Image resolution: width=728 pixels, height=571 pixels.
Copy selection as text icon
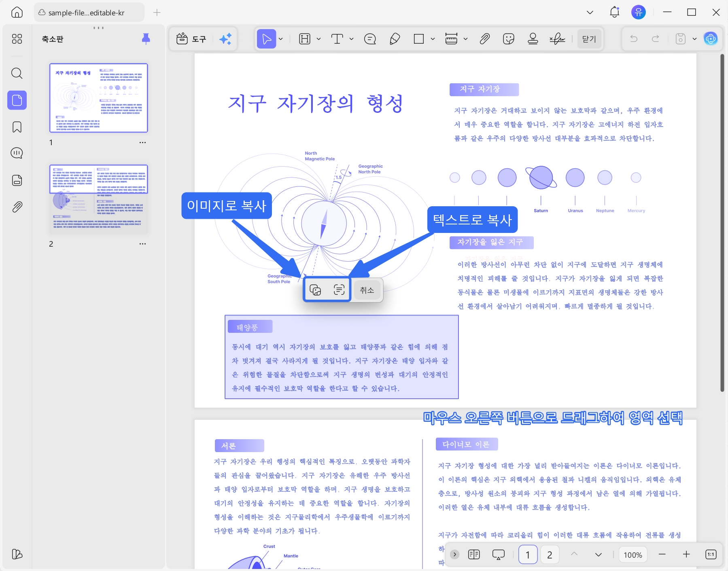pos(339,290)
